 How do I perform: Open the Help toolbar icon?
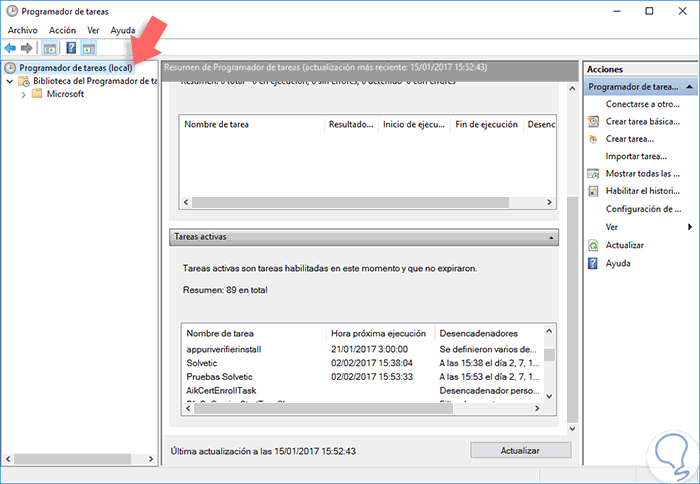(71, 48)
